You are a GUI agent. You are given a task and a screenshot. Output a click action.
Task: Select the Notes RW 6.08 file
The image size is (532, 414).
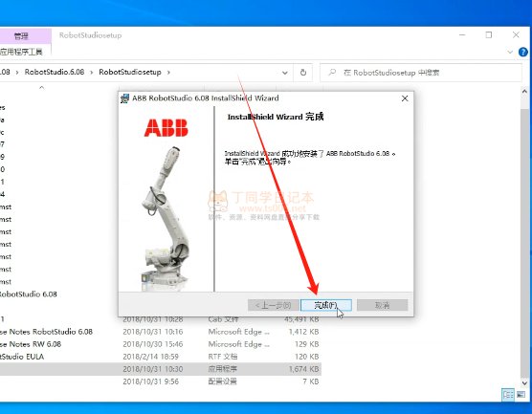31,344
